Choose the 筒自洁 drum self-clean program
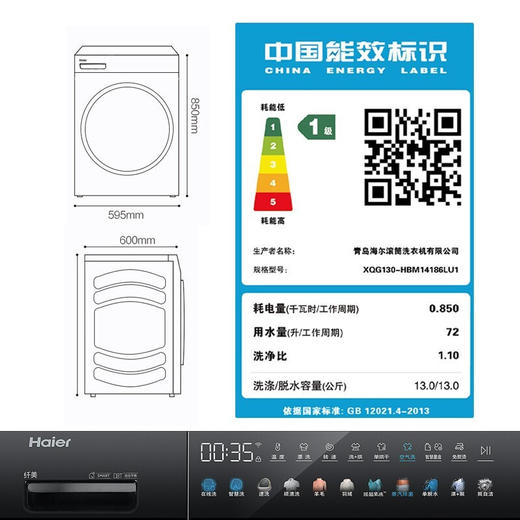 coord(485,487)
